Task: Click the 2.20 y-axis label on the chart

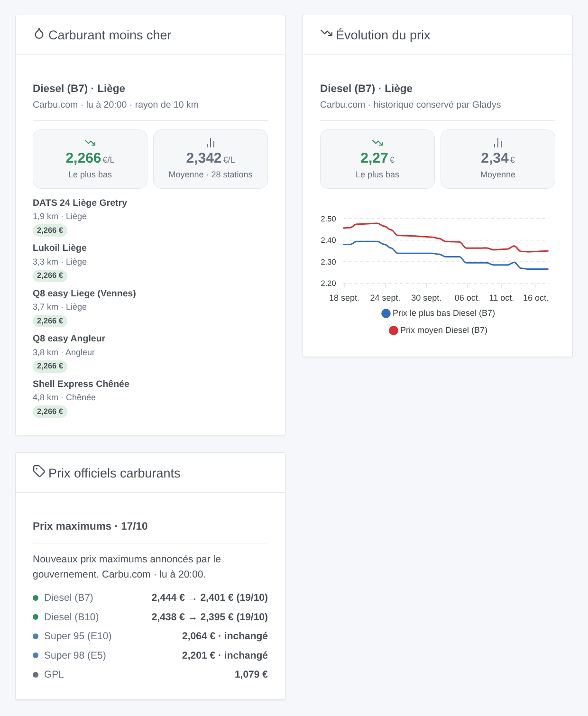Action: (x=328, y=284)
